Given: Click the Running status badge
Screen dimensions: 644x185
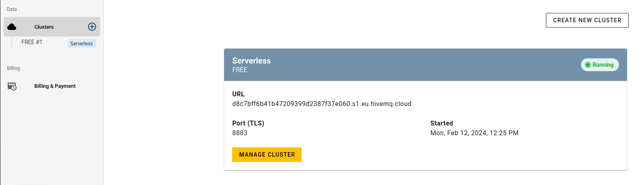Looking at the screenshot, I should tap(600, 65).
